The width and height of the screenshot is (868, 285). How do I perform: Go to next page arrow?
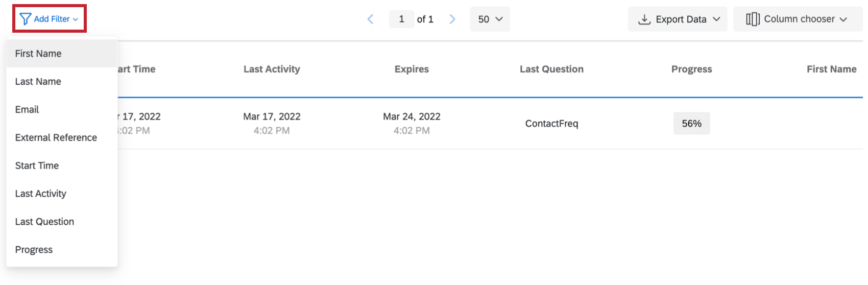click(x=452, y=19)
